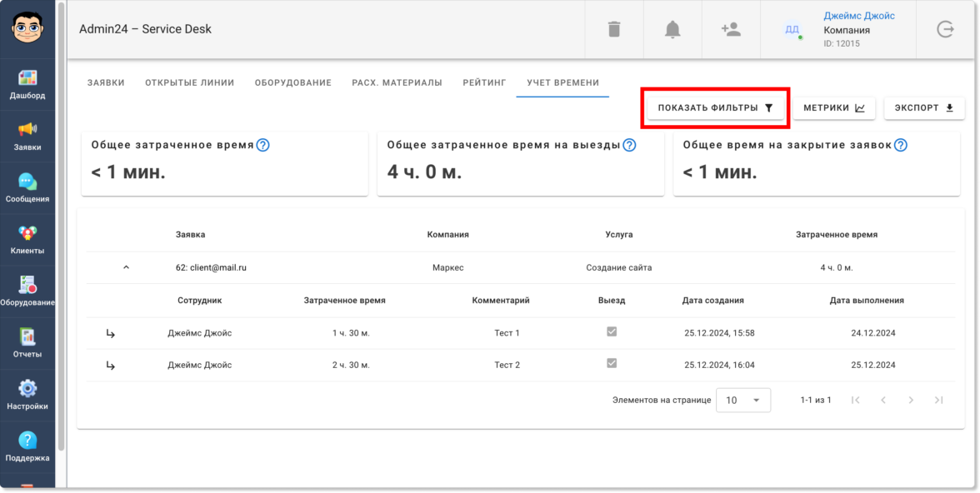
Task: Click Показать фильтры button
Action: click(x=715, y=108)
